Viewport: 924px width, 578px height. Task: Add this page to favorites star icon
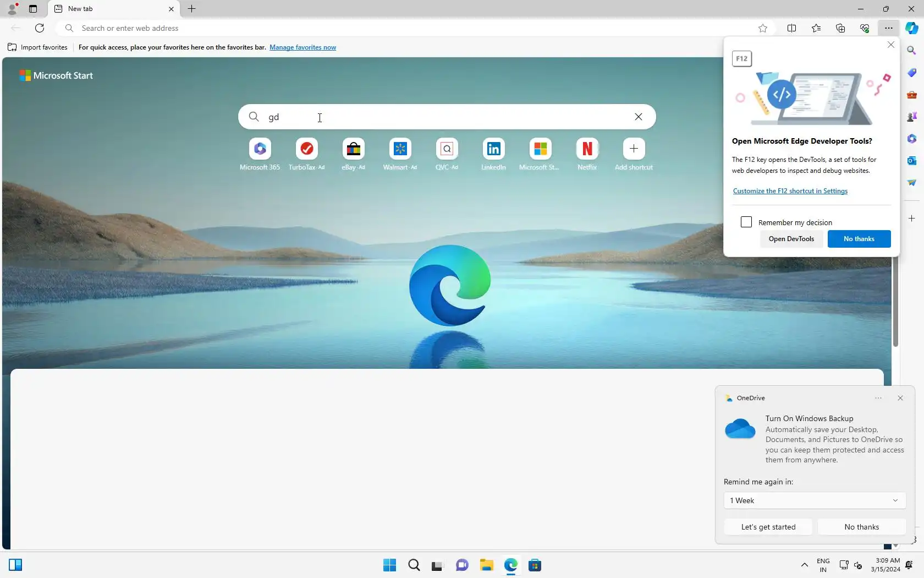click(763, 28)
